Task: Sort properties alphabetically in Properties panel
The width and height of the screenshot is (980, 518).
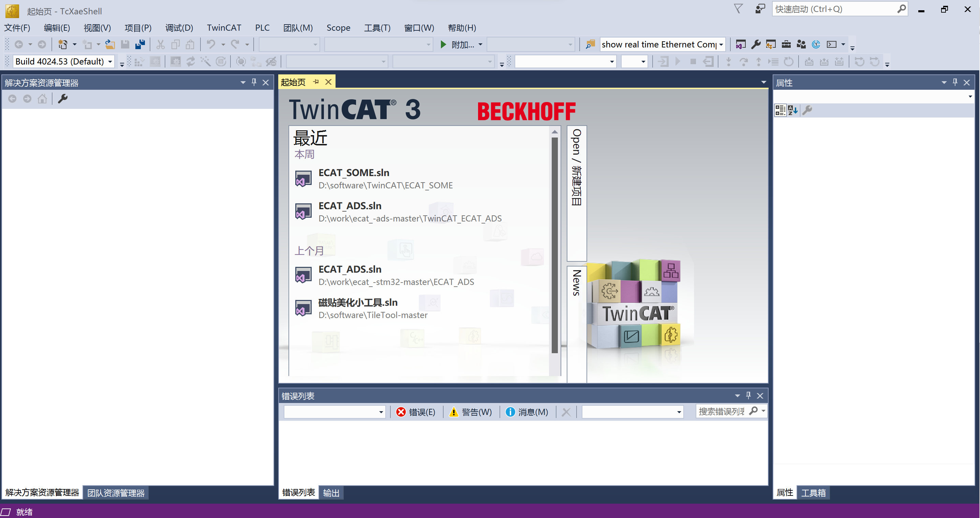Action: pyautogui.click(x=793, y=110)
